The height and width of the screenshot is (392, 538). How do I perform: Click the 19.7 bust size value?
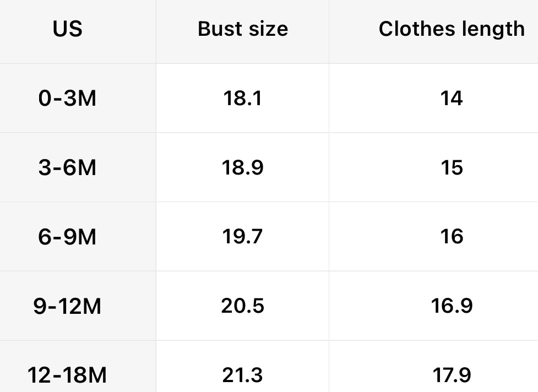(242, 237)
